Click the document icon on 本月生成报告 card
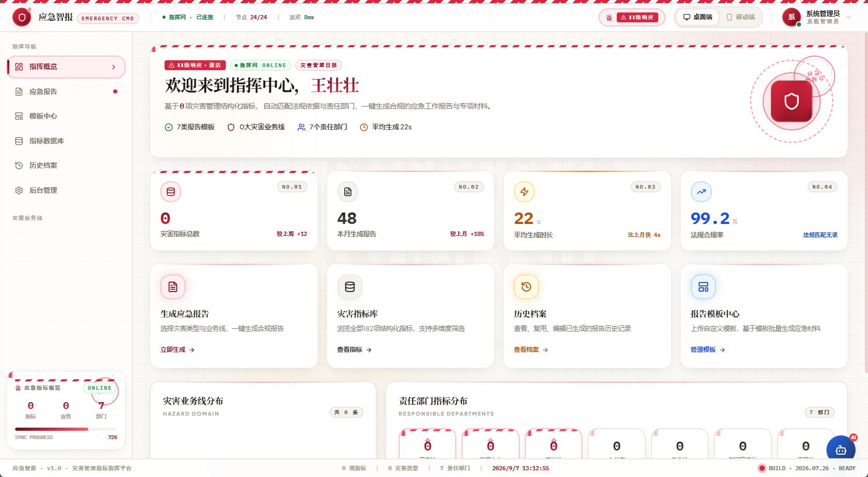868x477 pixels. 348,192
